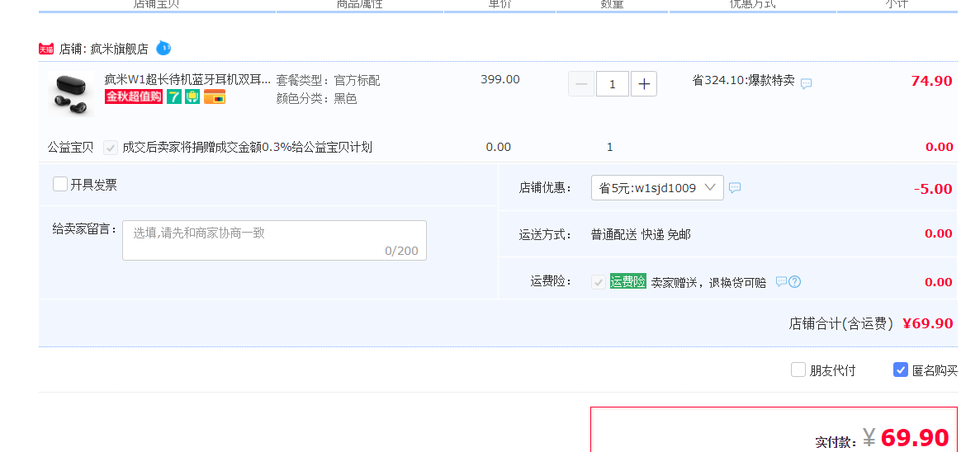980x452 pixels.
Task: Click the green 运费险 label tag
Action: click(x=628, y=281)
